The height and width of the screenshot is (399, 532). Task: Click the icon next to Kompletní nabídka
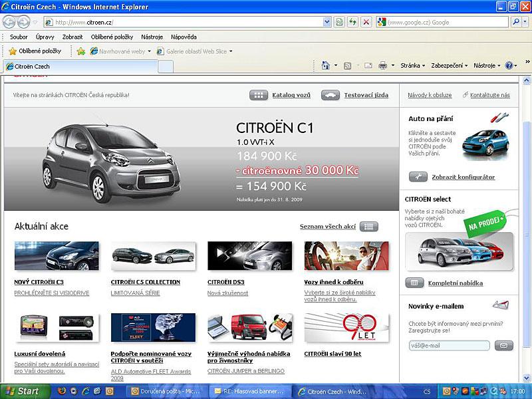pos(414,283)
